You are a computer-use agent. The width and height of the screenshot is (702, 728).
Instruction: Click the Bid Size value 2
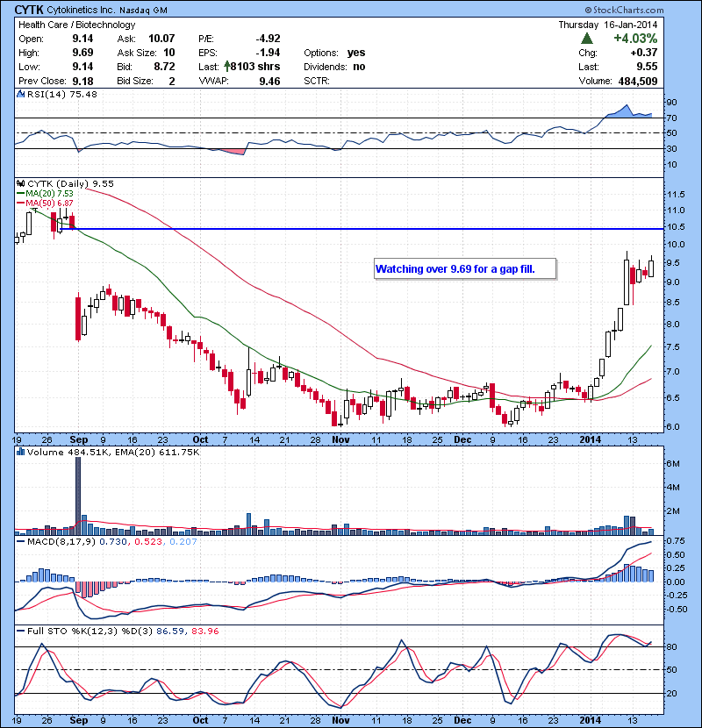[x=172, y=82]
